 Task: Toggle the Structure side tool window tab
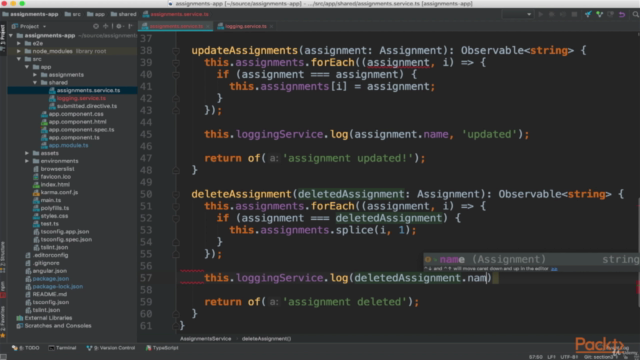[x=3, y=257]
